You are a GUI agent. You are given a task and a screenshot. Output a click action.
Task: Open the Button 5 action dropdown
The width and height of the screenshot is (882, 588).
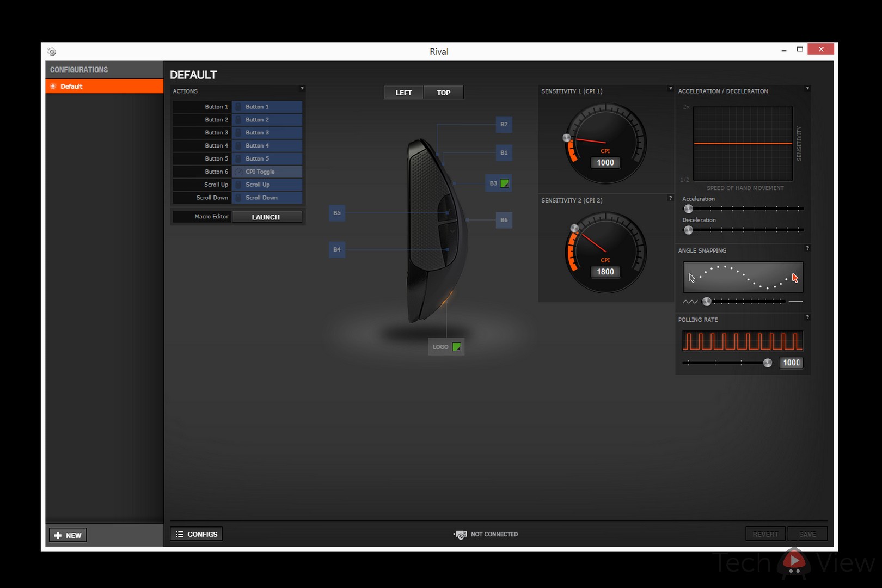click(x=267, y=159)
